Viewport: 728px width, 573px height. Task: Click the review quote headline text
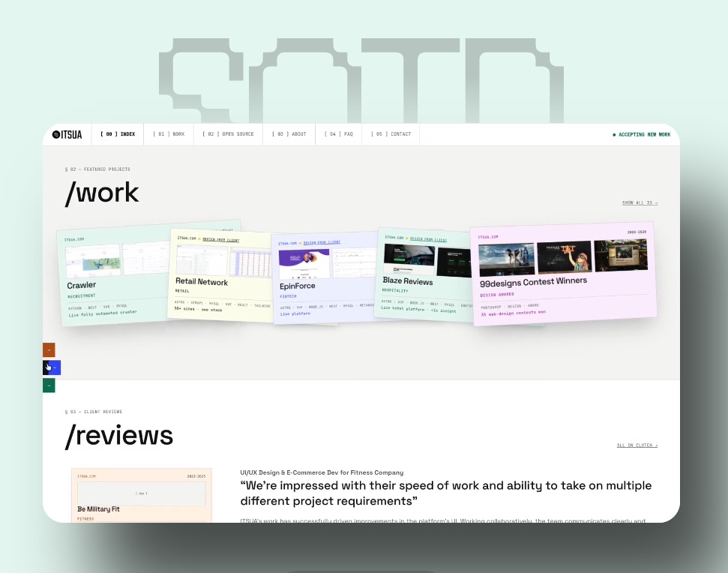(445, 493)
